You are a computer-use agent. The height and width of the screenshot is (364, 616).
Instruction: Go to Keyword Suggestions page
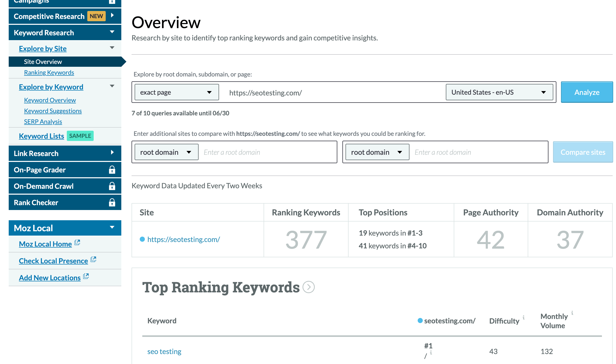(53, 111)
